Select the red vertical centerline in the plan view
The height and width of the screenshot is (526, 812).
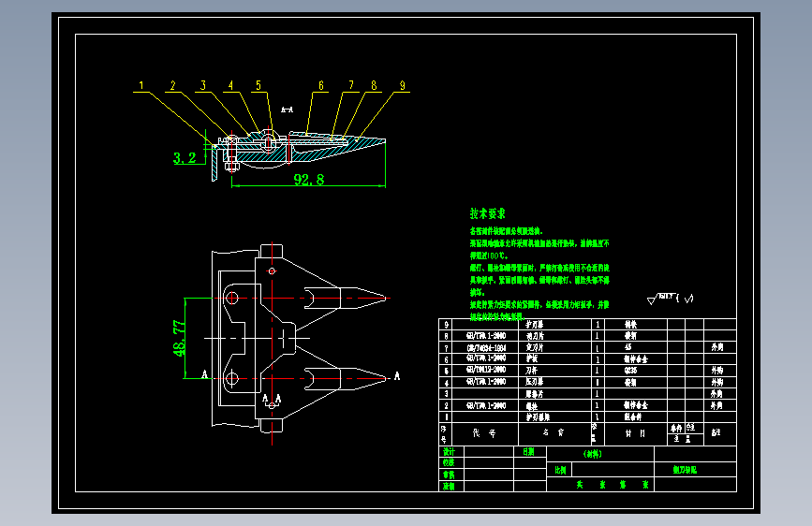tap(272, 343)
